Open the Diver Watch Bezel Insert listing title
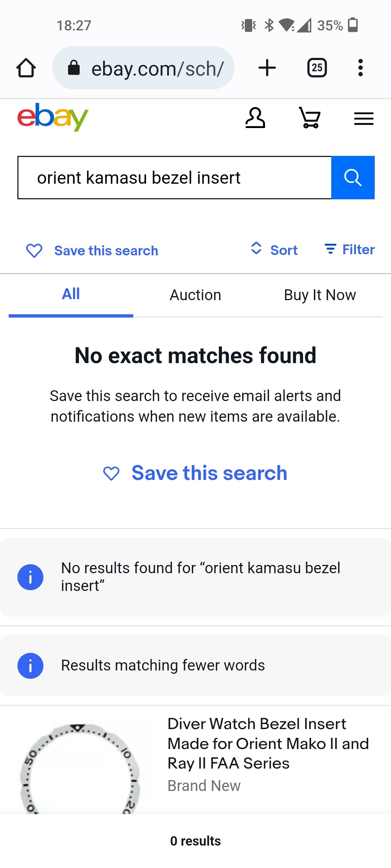Screen dimensions: 391x868 (x=268, y=744)
